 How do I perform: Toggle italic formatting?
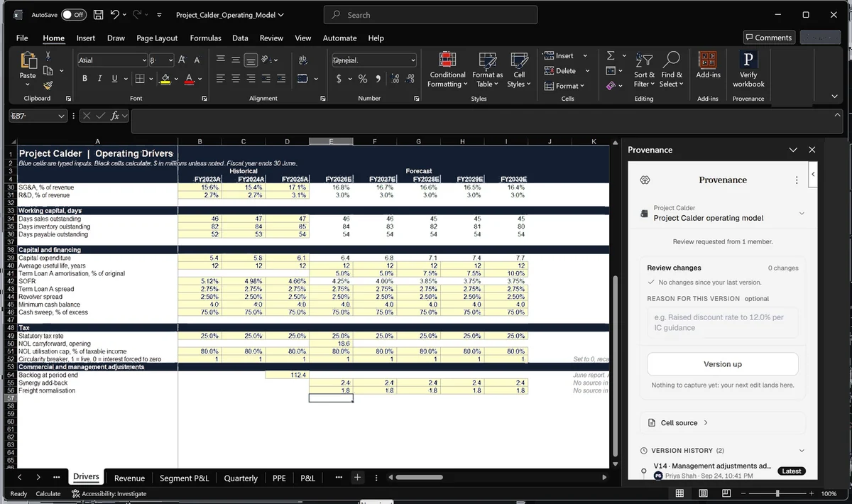[x=99, y=78]
